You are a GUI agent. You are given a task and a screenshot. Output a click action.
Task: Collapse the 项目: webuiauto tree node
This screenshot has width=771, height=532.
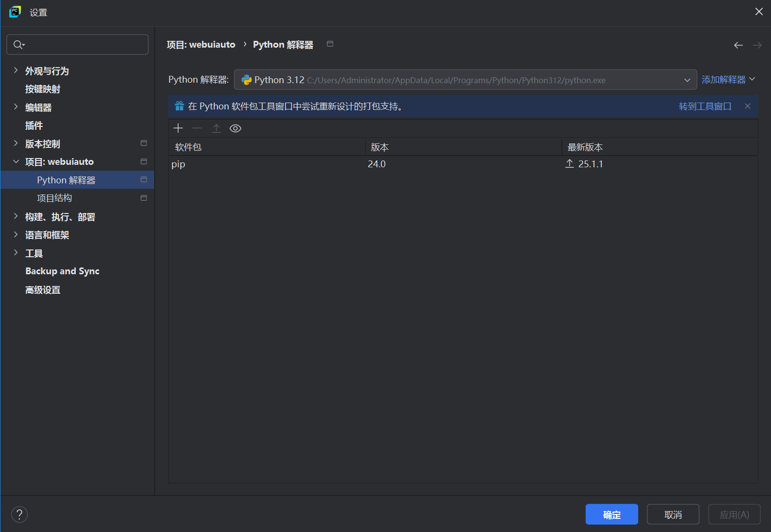tap(16, 161)
